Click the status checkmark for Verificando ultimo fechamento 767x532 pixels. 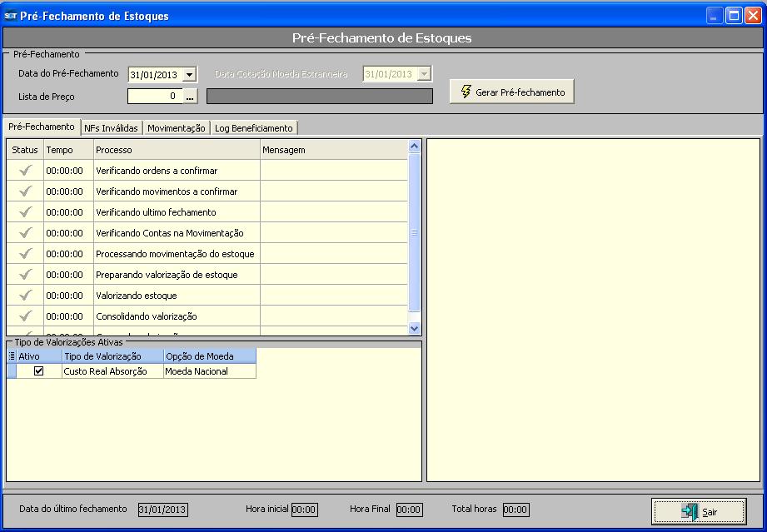[25, 211]
